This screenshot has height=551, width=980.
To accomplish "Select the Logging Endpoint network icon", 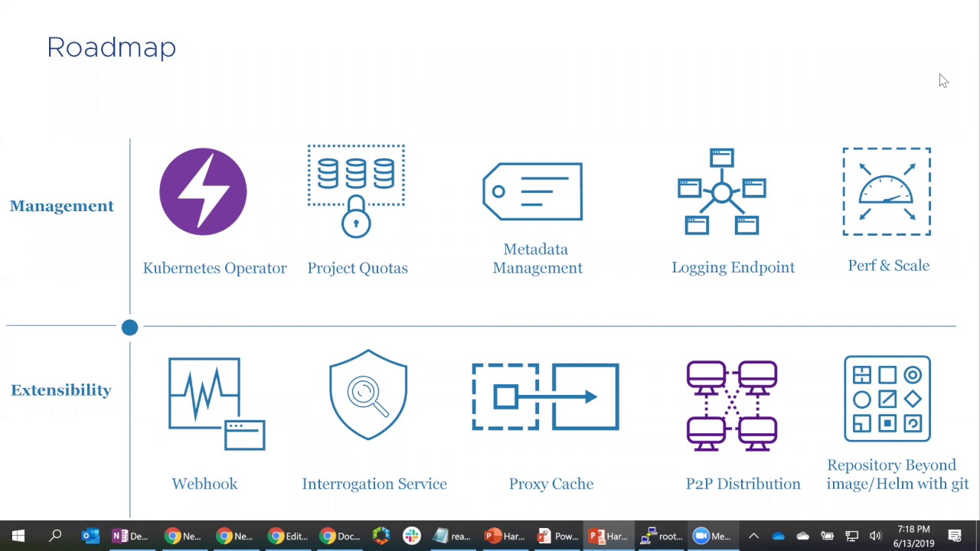I will coord(721,191).
